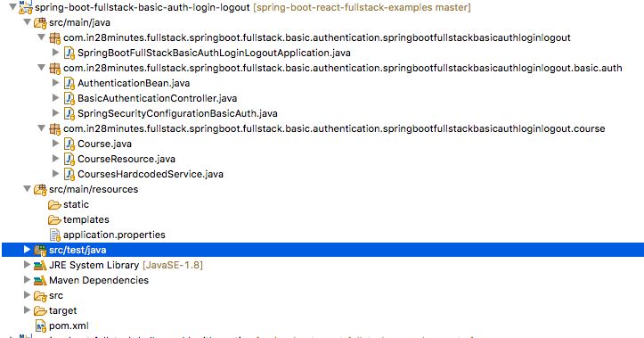The height and width of the screenshot is (338, 644).
Task: Expand the JRE System Library node
Action: [x=27, y=264]
